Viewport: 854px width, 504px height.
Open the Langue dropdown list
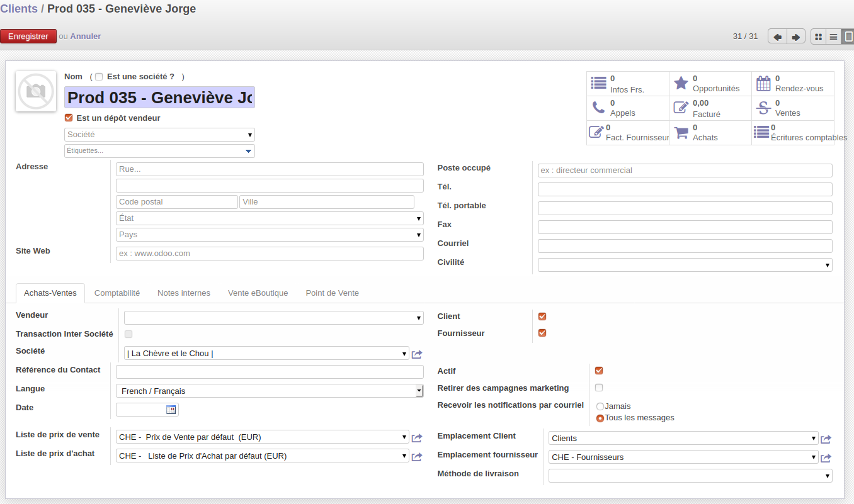pyautogui.click(x=270, y=391)
